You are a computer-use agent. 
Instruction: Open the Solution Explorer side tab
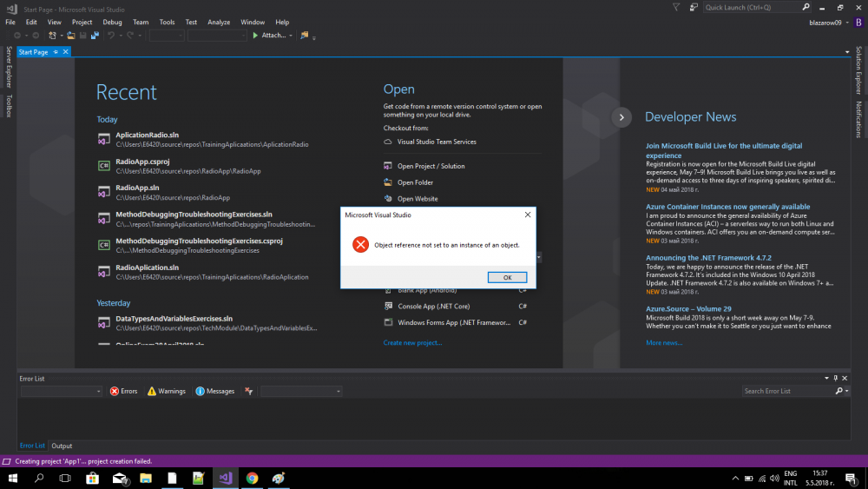tap(858, 69)
